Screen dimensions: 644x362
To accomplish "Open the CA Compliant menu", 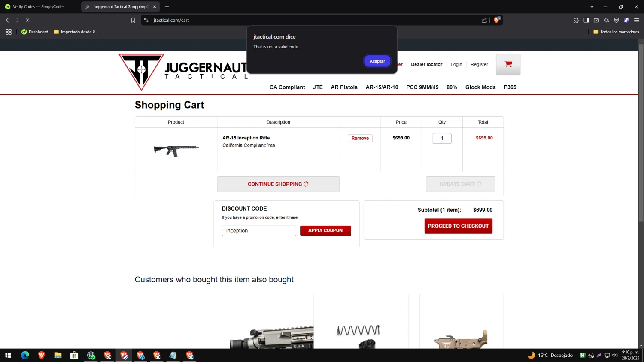I will coord(287,87).
